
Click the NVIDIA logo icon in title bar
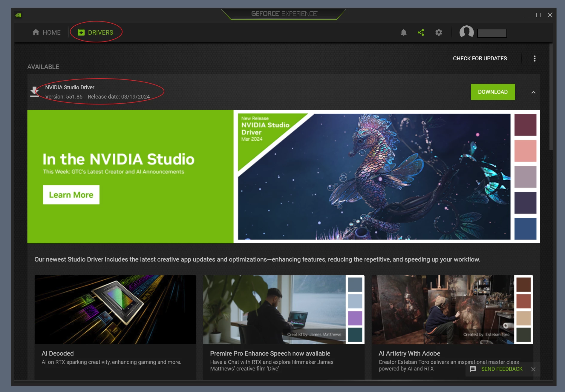tap(18, 15)
